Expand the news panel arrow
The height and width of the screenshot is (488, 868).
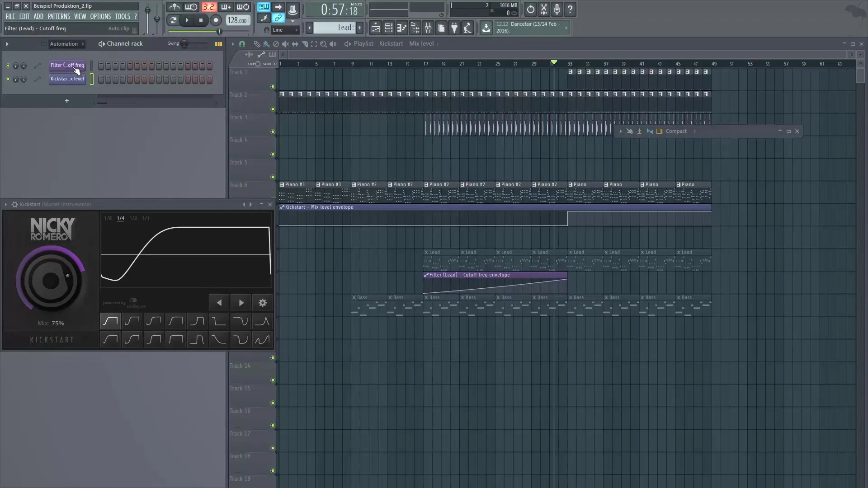(566, 28)
